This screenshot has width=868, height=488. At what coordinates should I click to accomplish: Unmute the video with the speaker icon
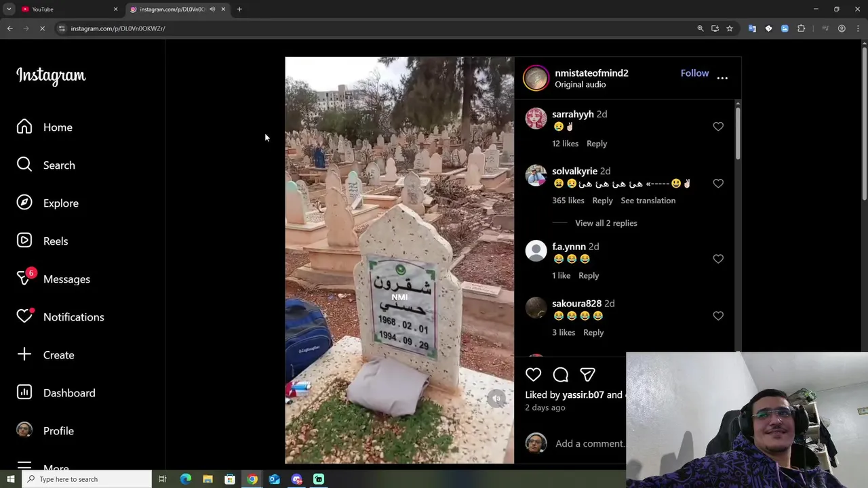click(x=496, y=399)
